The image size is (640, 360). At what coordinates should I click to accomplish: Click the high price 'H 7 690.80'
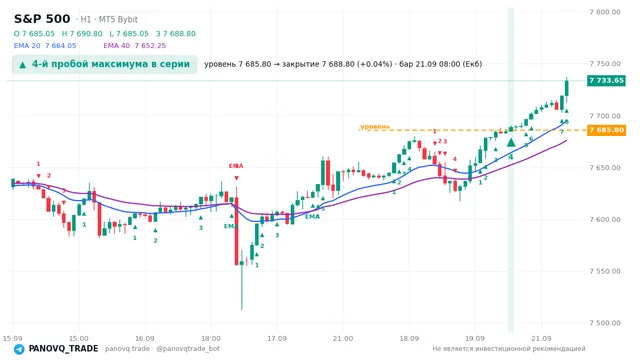click(82, 33)
